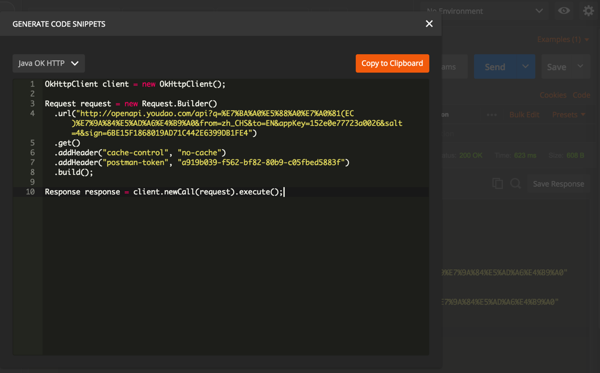Image resolution: width=600 pixels, height=373 pixels.
Task: Click the response time 823 ms text
Action: click(525, 155)
